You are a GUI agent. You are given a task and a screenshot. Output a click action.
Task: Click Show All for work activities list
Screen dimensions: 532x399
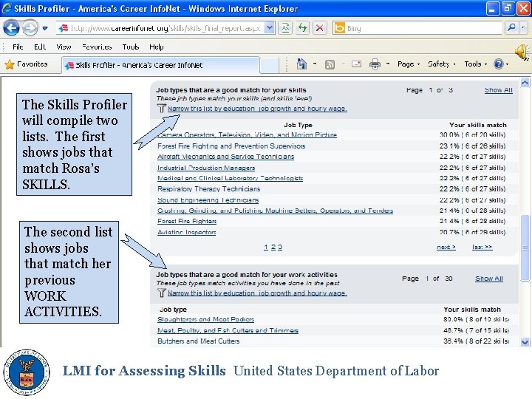(489, 279)
